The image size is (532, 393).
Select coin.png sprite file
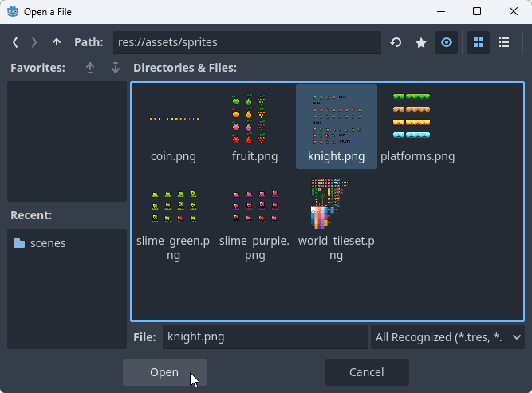click(x=173, y=126)
